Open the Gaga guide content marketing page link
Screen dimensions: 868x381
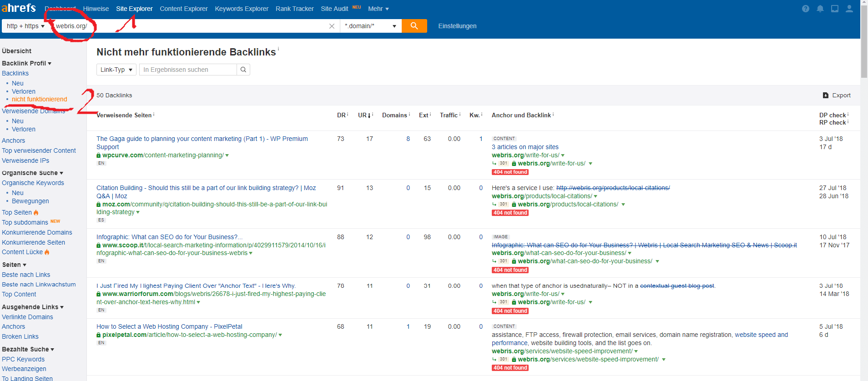click(202, 143)
